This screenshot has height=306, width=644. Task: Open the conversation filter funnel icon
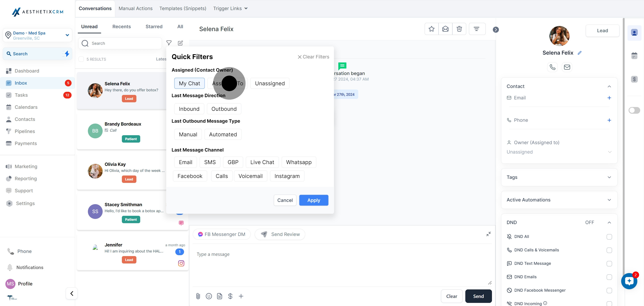pos(169,43)
